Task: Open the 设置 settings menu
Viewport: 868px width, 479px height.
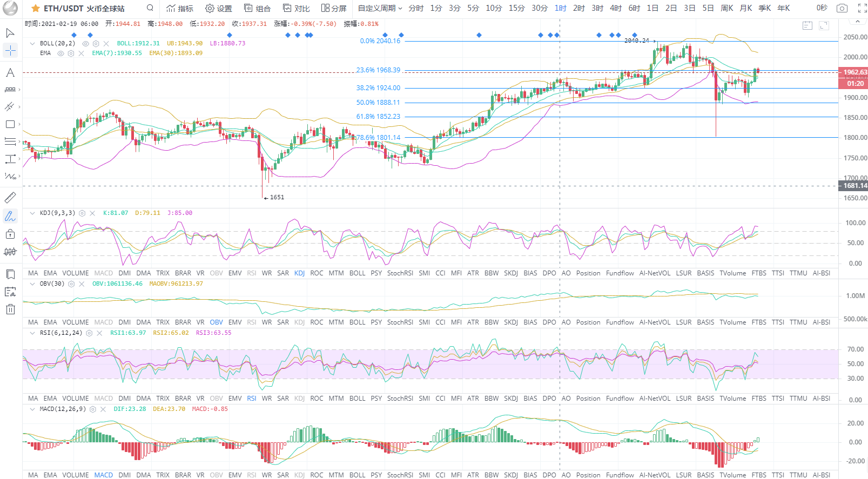Action: coord(219,8)
